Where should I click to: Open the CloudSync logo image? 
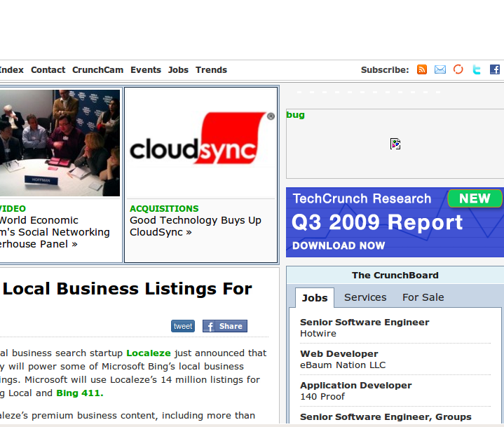[x=201, y=138]
